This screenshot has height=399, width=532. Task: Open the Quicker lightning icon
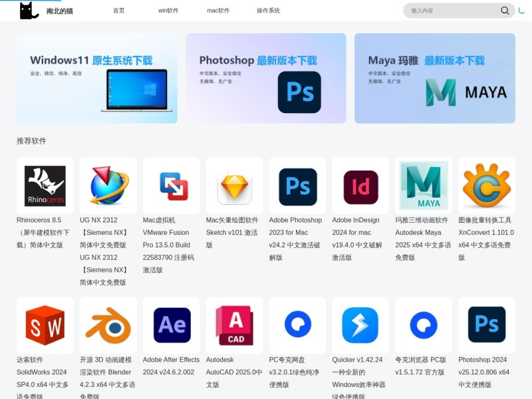pyautogui.click(x=360, y=325)
